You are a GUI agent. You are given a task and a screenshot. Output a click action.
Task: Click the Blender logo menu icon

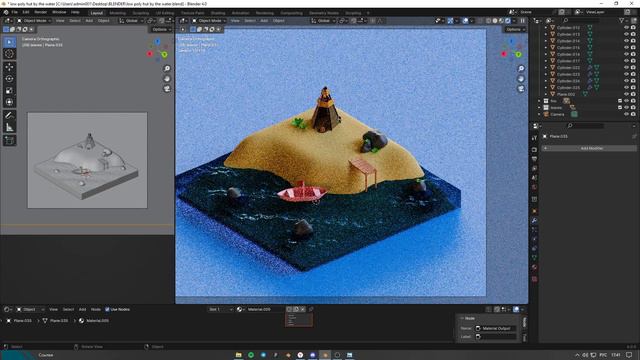(6, 12)
